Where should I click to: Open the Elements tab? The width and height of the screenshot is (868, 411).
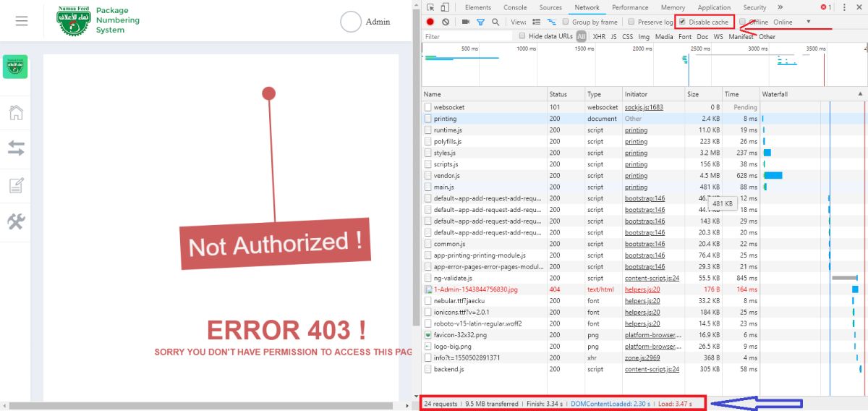478,7
